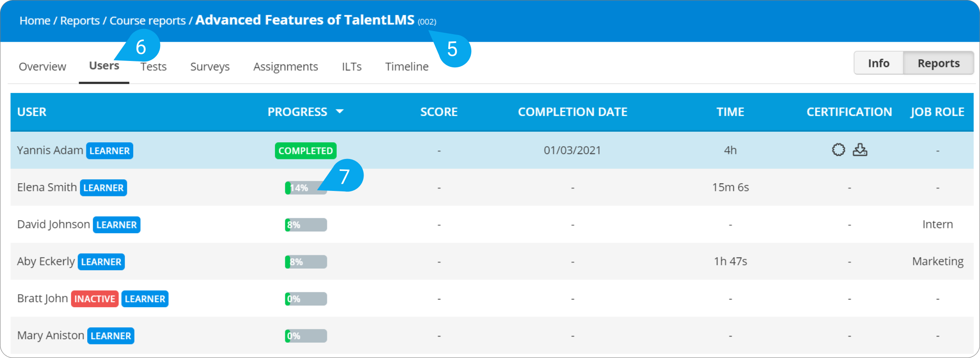Click Elena Smith's 15m 6s time

(731, 188)
